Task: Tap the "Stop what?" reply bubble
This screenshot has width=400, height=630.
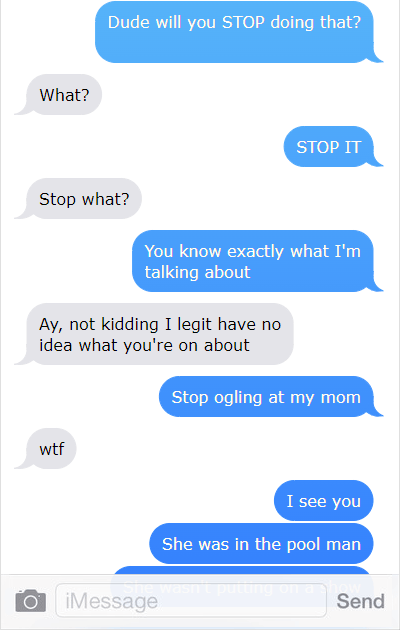Action: (x=84, y=199)
